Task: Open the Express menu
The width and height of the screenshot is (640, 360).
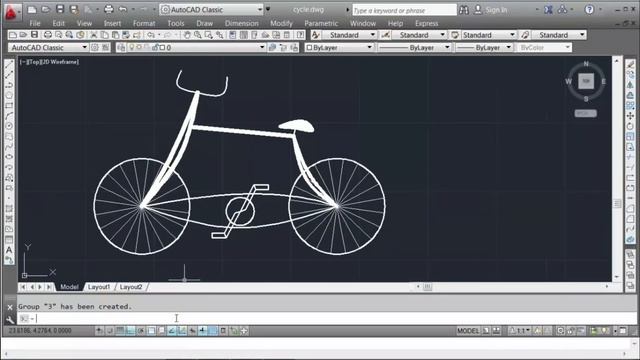Action: click(427, 23)
